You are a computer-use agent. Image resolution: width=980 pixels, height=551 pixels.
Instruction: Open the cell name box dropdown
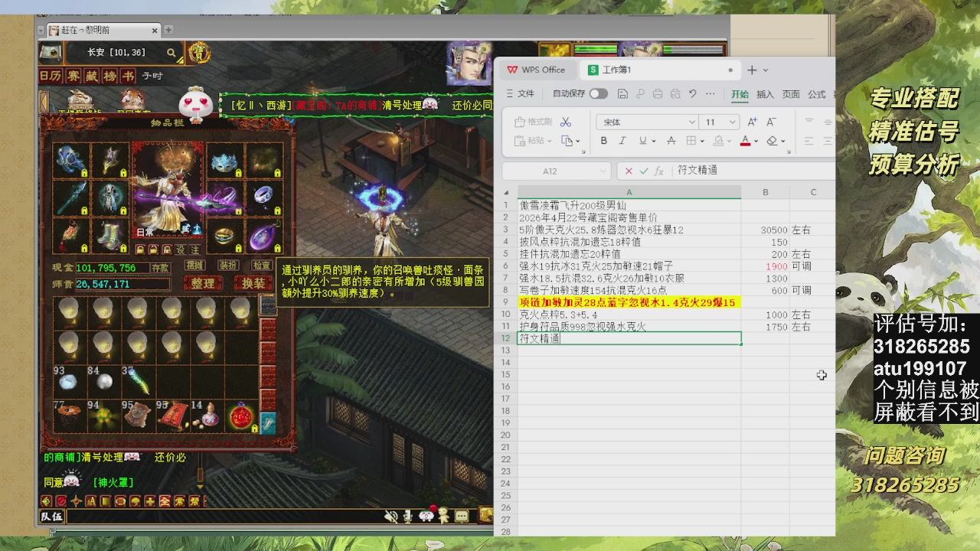tap(603, 171)
